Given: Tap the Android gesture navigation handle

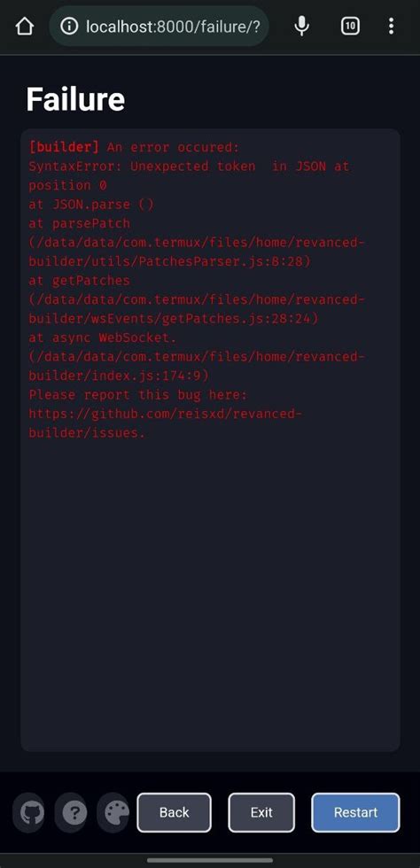Looking at the screenshot, I should (x=210, y=860).
